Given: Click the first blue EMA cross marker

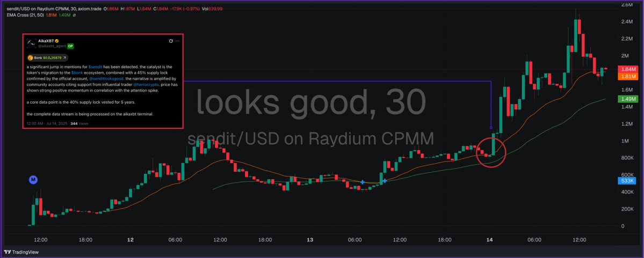Looking at the screenshot, I should pyautogui.click(x=363, y=182).
